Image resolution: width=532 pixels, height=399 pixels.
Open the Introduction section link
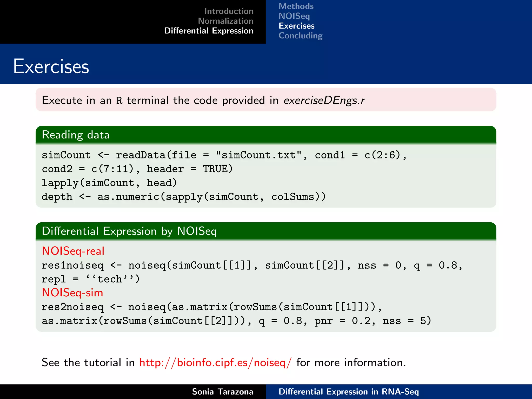229,11
